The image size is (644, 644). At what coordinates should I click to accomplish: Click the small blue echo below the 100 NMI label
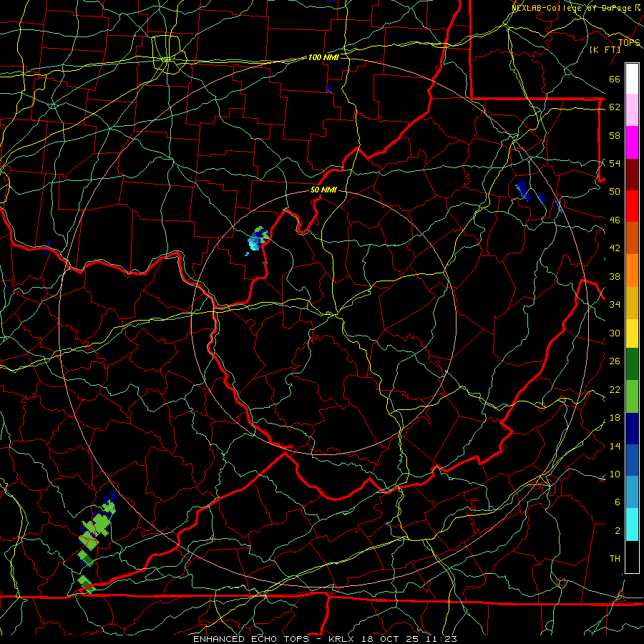coord(329,89)
